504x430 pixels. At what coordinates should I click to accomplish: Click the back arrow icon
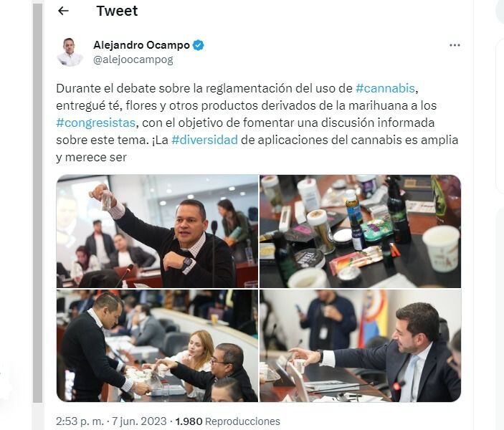pyautogui.click(x=63, y=11)
